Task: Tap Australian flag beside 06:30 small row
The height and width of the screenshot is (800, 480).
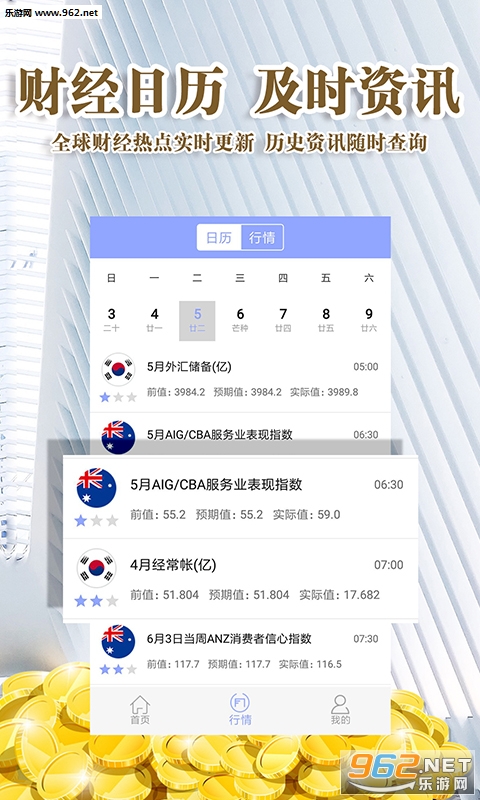Action: tap(118, 437)
